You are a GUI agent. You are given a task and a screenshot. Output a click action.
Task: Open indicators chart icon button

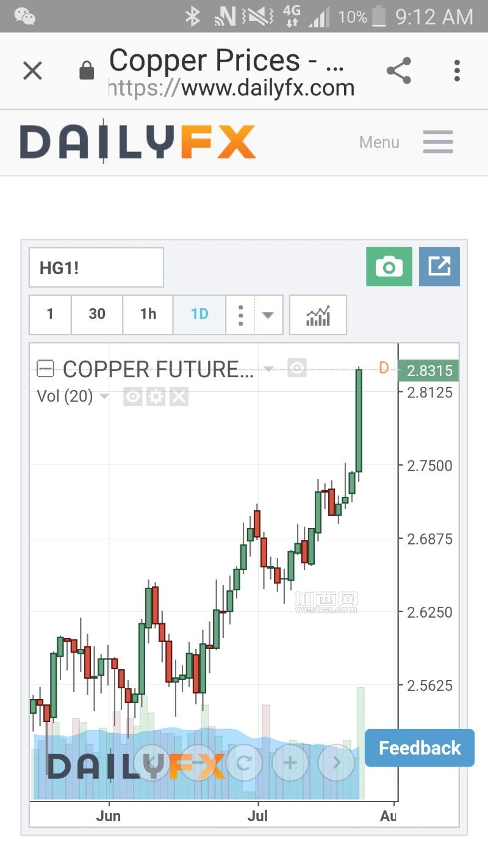(x=318, y=315)
